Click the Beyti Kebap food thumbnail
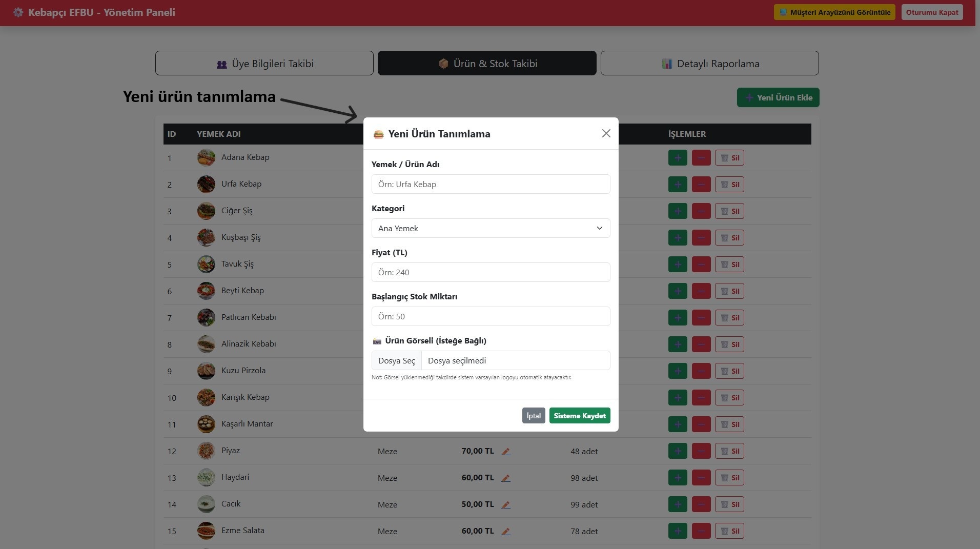980x549 pixels. pyautogui.click(x=206, y=291)
